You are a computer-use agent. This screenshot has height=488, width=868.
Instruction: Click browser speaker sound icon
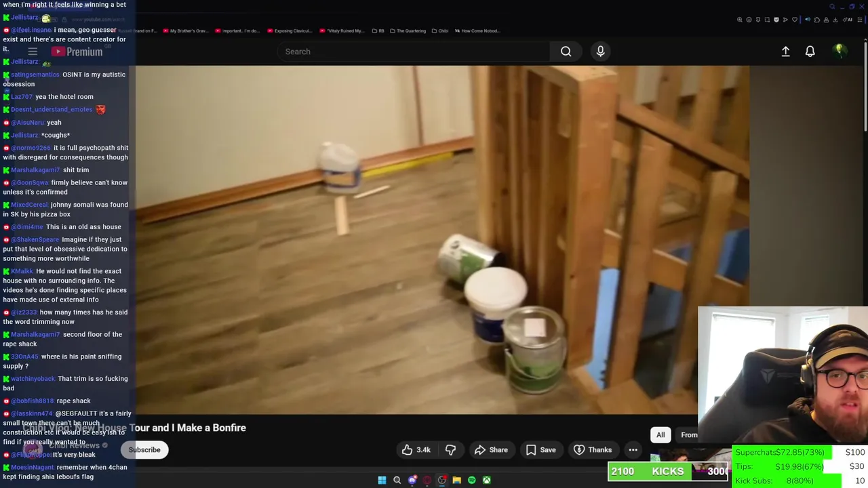[x=808, y=20]
